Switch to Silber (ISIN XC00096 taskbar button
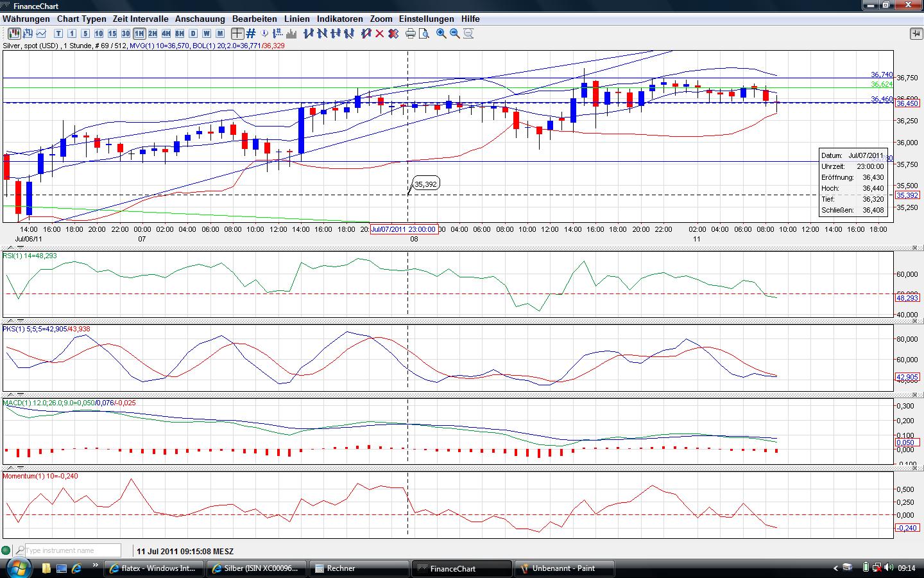Screen dimensions: 924x578 [257, 568]
